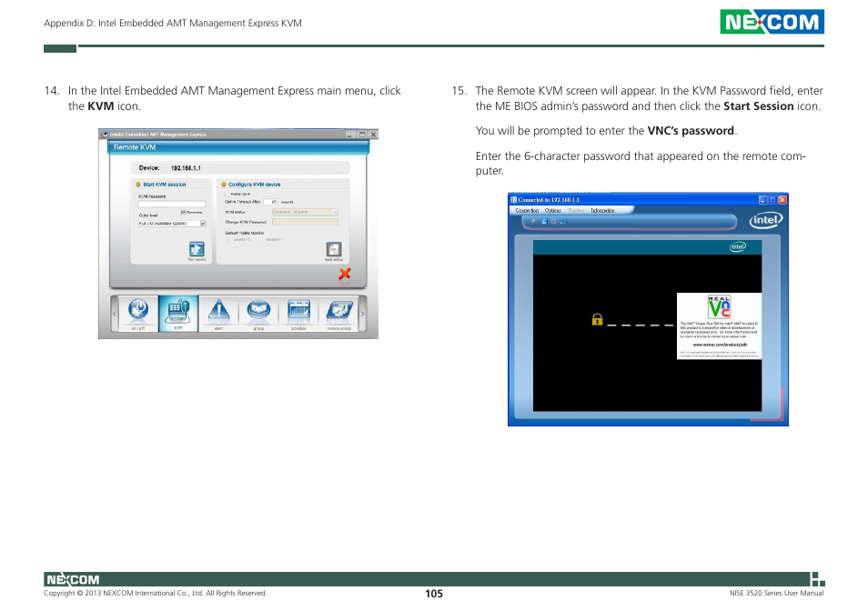Open the Information menu in VNC viewer
The image size is (868, 611).
tap(602, 211)
